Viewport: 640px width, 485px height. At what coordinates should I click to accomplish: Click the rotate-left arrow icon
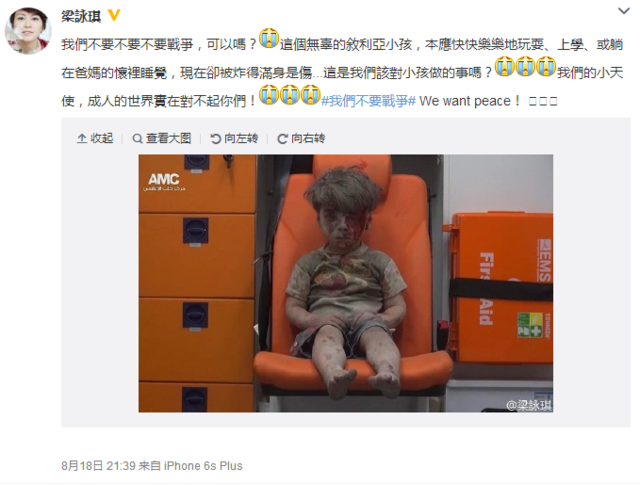[x=215, y=139]
